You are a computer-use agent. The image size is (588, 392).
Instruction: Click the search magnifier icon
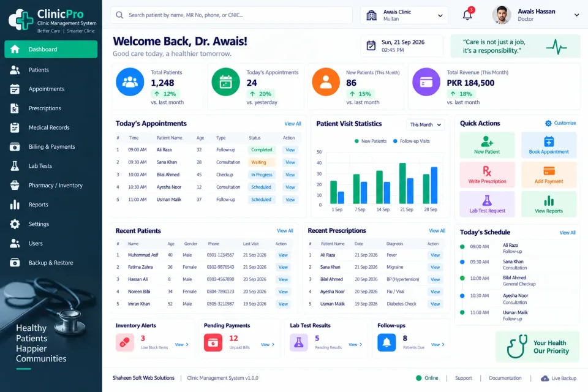click(x=119, y=15)
